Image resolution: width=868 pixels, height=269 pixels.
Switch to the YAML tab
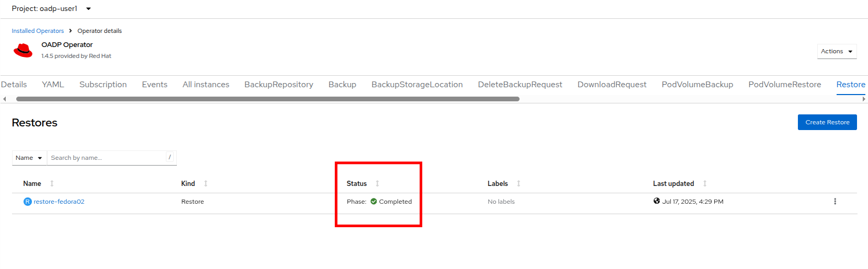(53, 85)
